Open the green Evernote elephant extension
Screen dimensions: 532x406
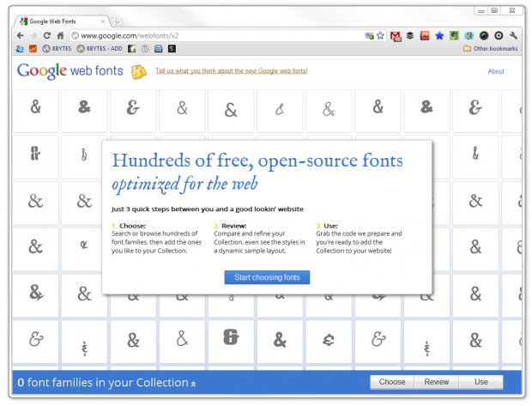[454, 35]
